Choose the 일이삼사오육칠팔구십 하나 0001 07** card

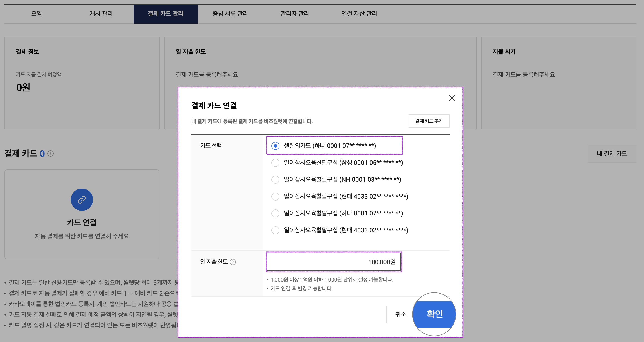point(275,213)
